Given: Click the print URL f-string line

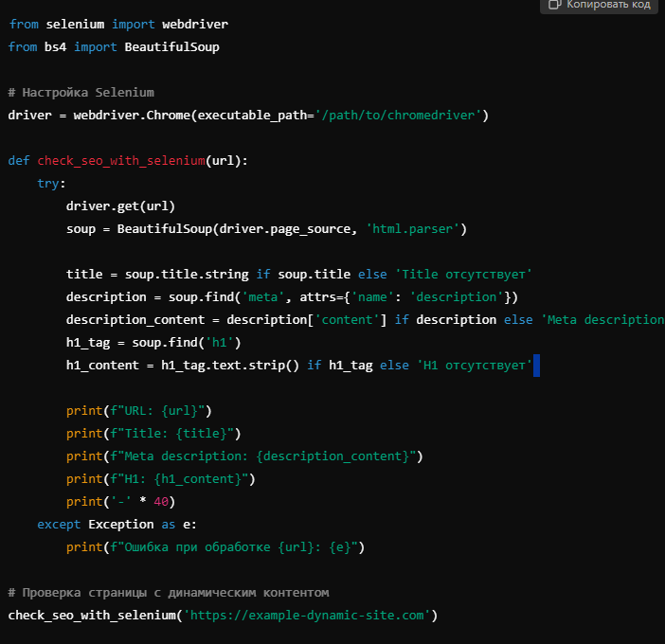Looking at the screenshot, I should click(138, 410).
